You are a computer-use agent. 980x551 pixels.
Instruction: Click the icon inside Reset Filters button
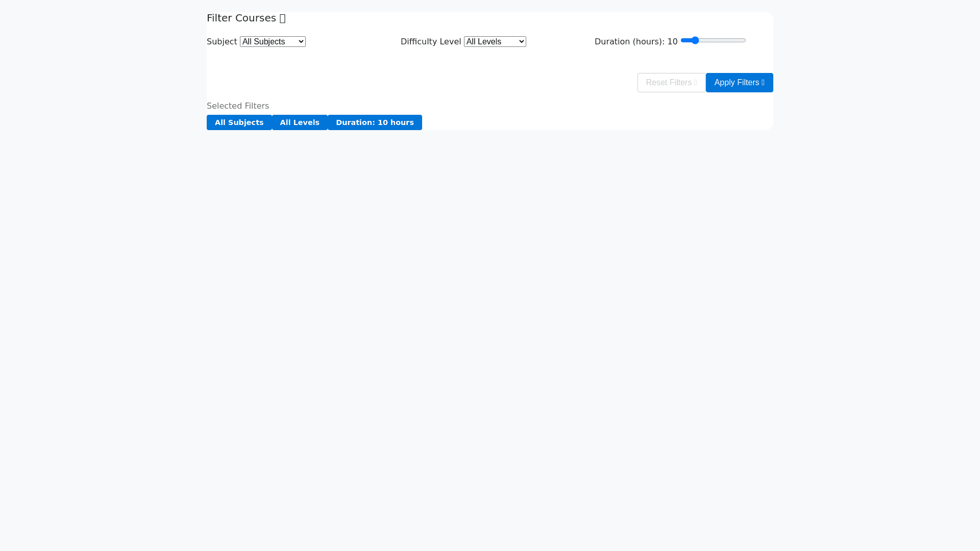(695, 83)
